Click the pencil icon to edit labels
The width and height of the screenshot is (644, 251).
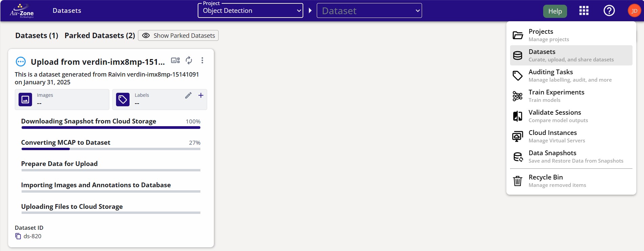188,95
